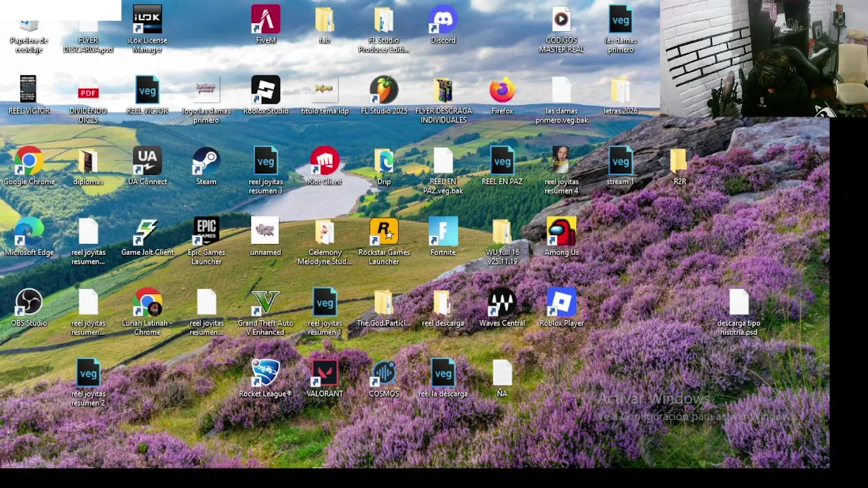Select logo las damas primero image
Screen dimensions: 868x488
206,90
